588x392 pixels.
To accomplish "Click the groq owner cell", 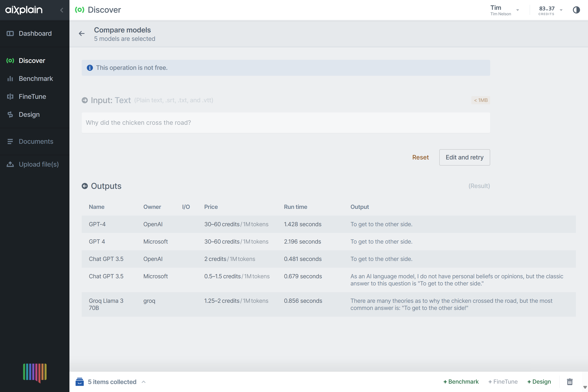I will pyautogui.click(x=149, y=301).
